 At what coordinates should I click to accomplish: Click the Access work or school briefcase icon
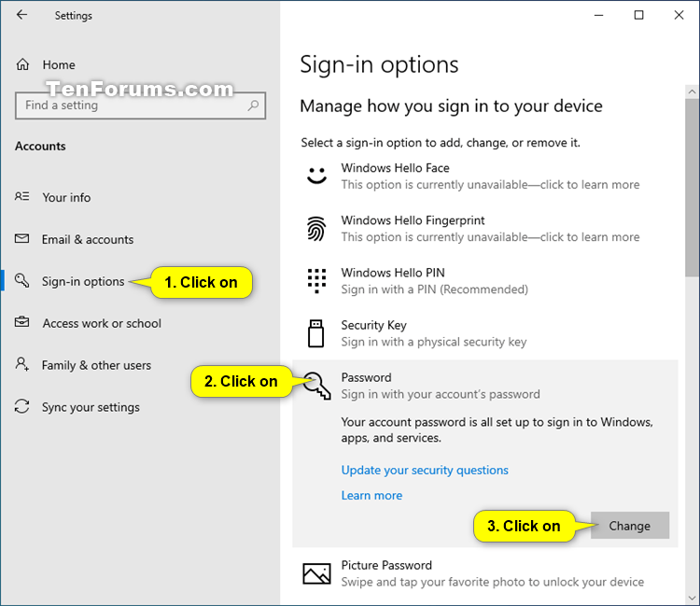point(21,322)
